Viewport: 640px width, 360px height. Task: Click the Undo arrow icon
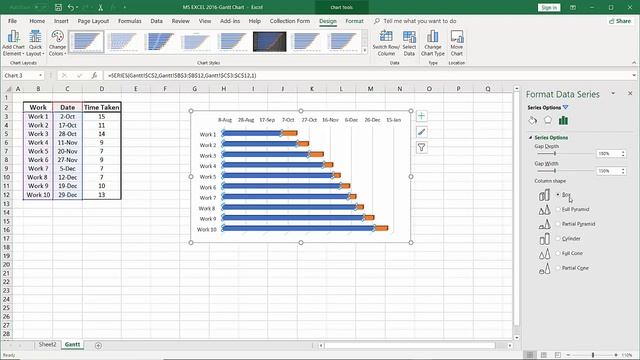(x=71, y=7)
